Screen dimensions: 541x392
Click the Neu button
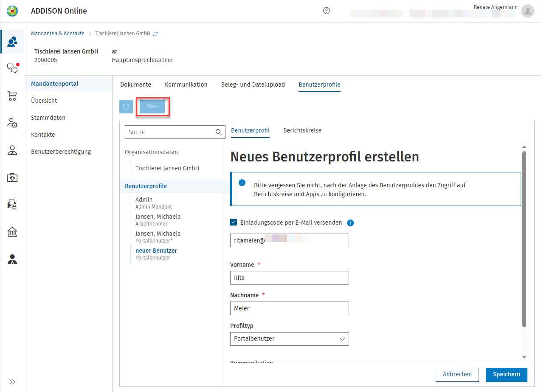click(152, 107)
